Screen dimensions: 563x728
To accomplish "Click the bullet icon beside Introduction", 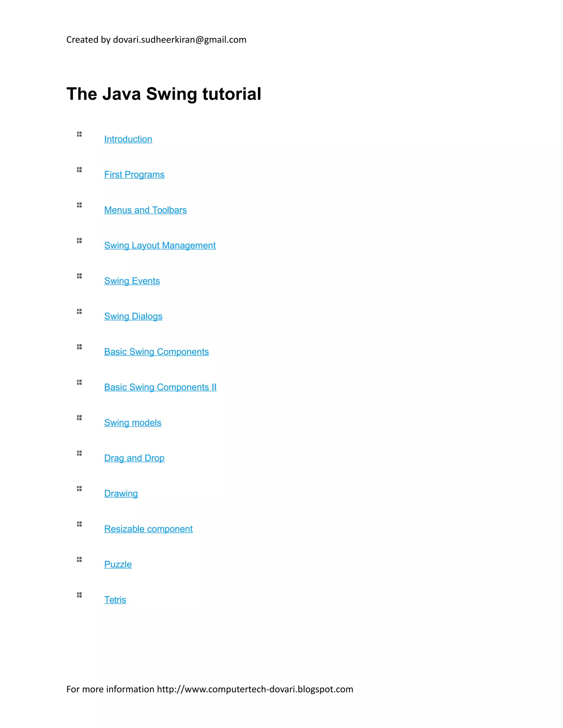I will coord(79,134).
